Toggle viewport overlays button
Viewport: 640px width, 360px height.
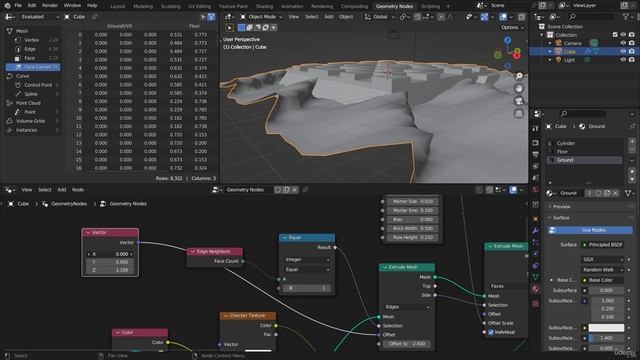[x=503, y=17]
